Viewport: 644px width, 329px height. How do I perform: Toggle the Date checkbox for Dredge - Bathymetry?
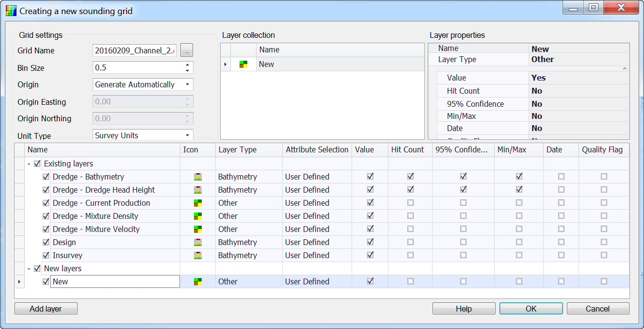tap(561, 177)
